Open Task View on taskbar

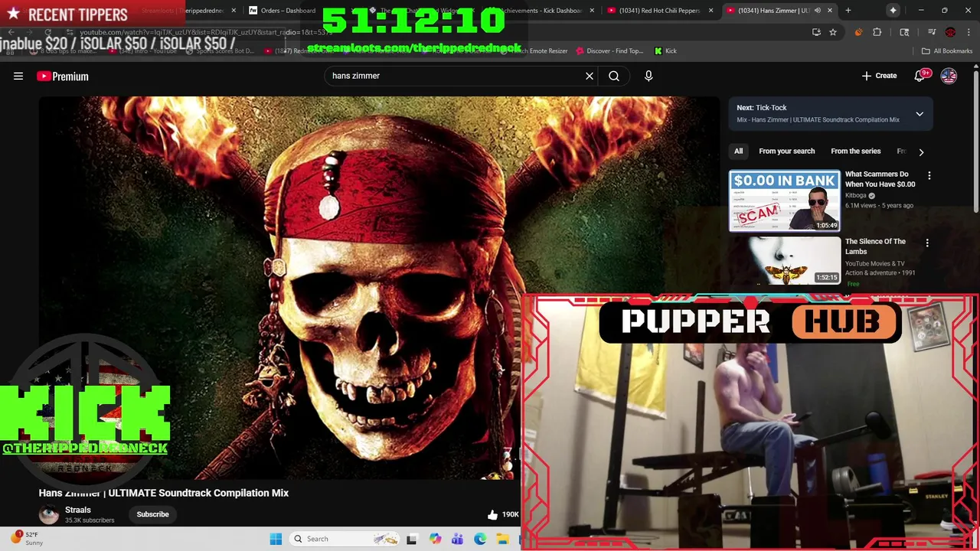point(411,539)
